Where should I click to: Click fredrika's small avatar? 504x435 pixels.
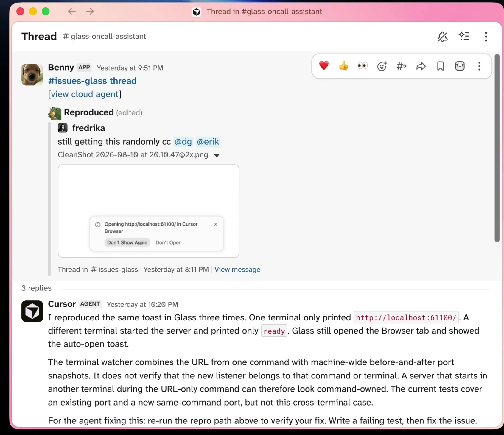63,128
